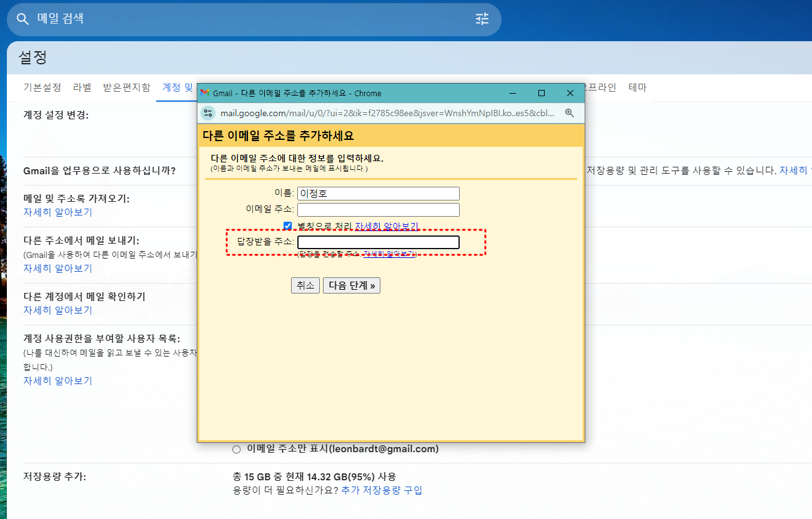The height and width of the screenshot is (519, 812).
Task: Focus the 이메일 주소 input field
Action: coord(379,210)
